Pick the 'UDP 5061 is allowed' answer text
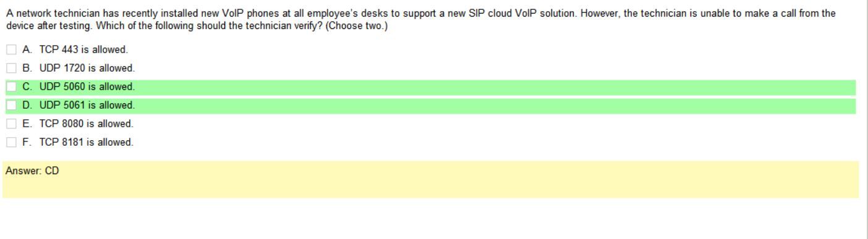This screenshot has width=868, height=239. (80, 105)
